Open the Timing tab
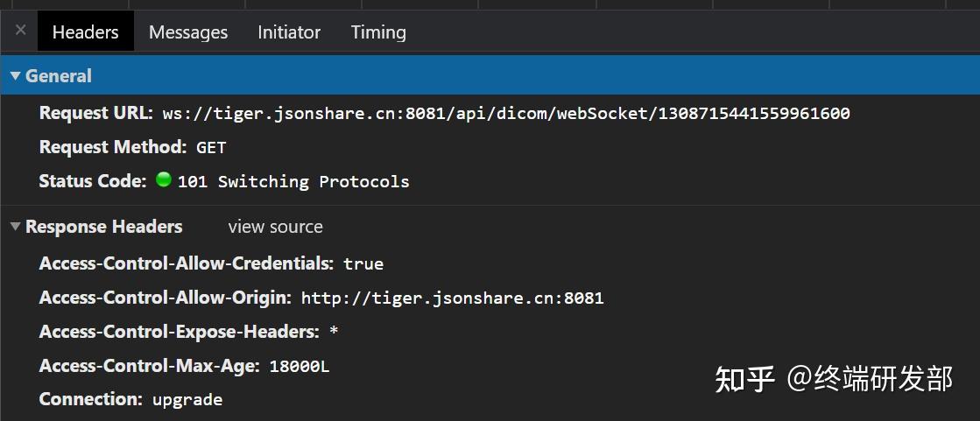980x421 pixels. click(378, 32)
